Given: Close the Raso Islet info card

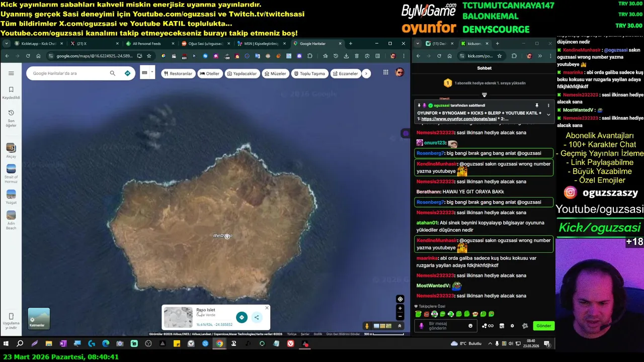Looking at the screenshot, I should 267,308.
